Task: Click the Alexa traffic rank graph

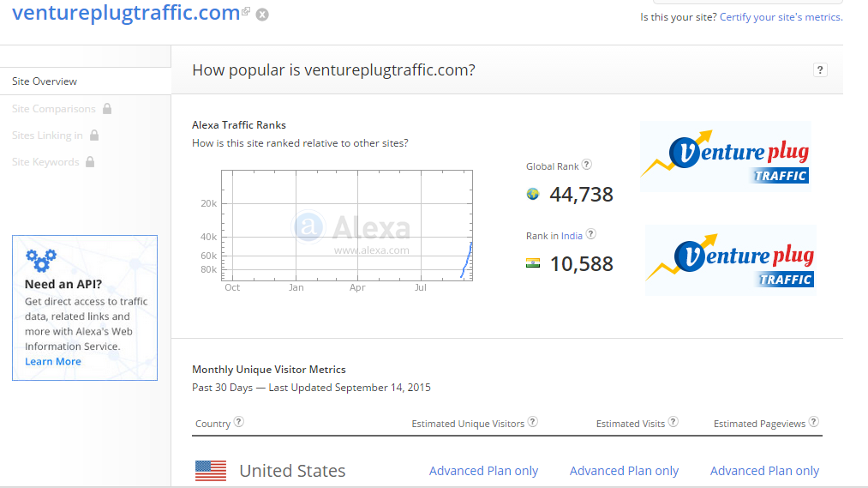Action: point(347,225)
